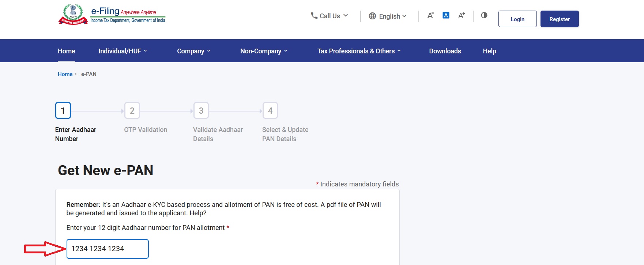Viewport: 644px width, 265px height.
Task: Select Home in the navigation bar
Action: 66,51
